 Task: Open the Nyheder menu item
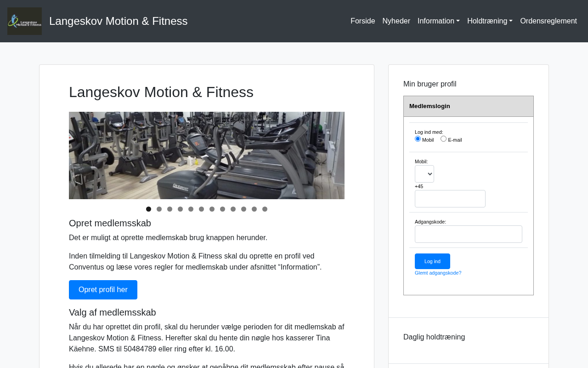click(x=396, y=21)
